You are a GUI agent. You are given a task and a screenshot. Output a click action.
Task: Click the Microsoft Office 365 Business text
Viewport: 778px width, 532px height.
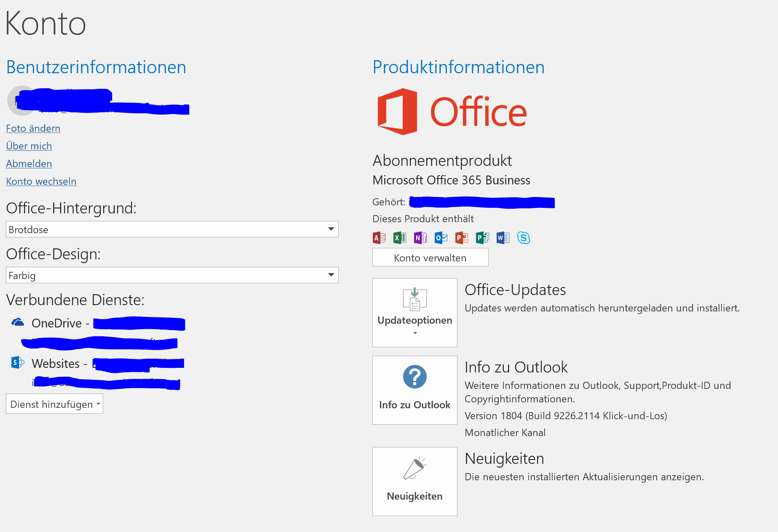pos(452,180)
